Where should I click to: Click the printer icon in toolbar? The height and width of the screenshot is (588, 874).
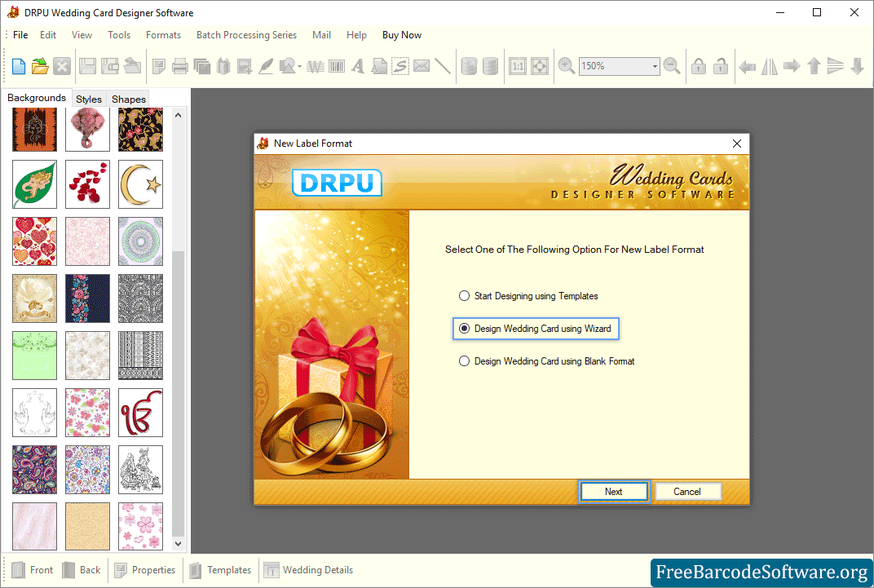[x=180, y=66]
